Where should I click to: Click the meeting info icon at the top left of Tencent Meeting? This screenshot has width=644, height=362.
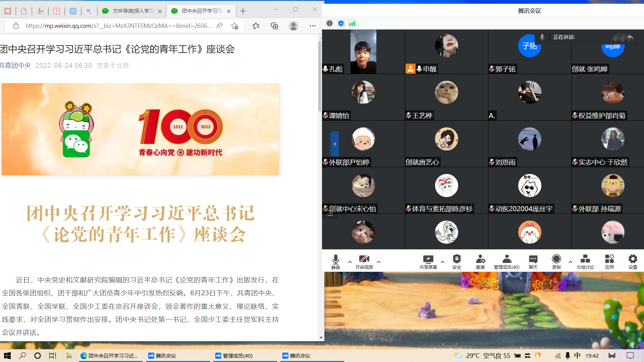click(x=329, y=23)
